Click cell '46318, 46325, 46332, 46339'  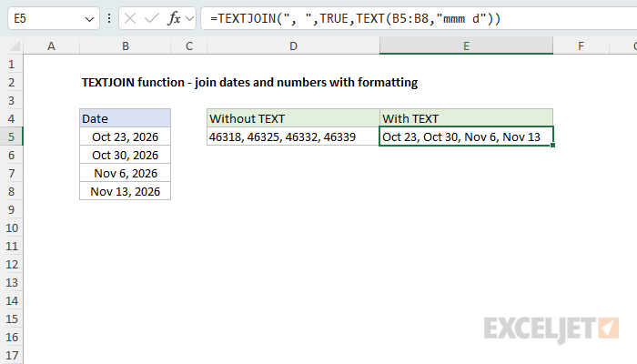coord(293,136)
